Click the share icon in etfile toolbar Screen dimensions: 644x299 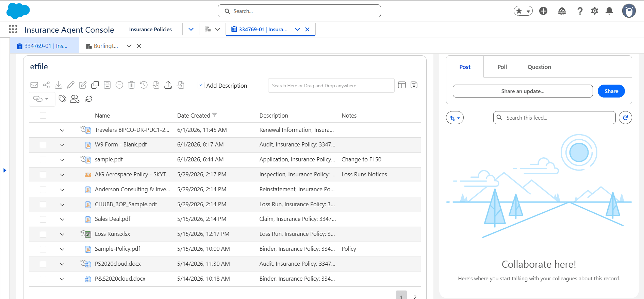46,85
